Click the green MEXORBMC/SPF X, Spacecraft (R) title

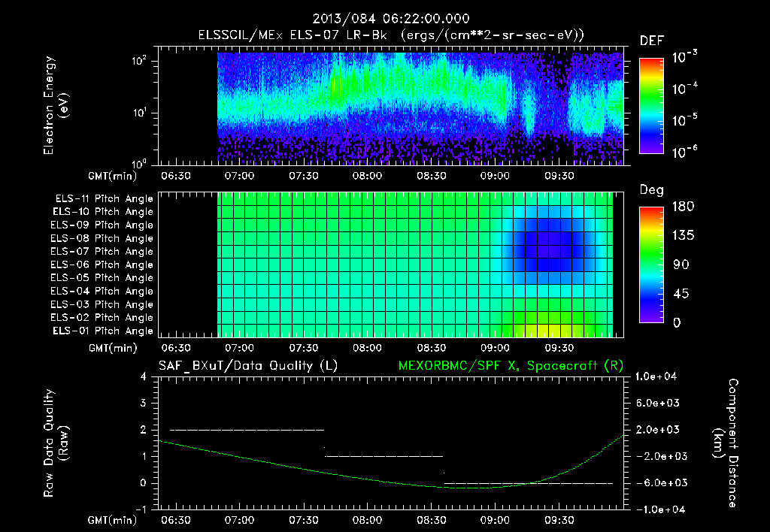click(x=511, y=366)
